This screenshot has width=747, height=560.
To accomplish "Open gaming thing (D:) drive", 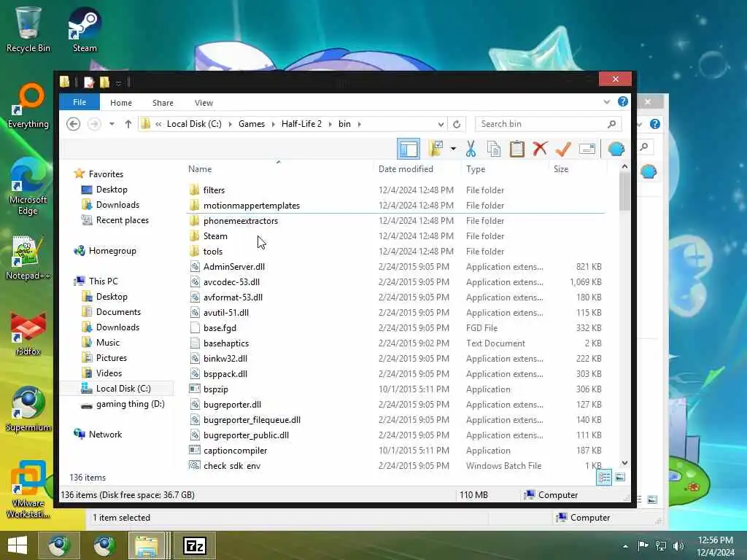I will click(x=130, y=404).
